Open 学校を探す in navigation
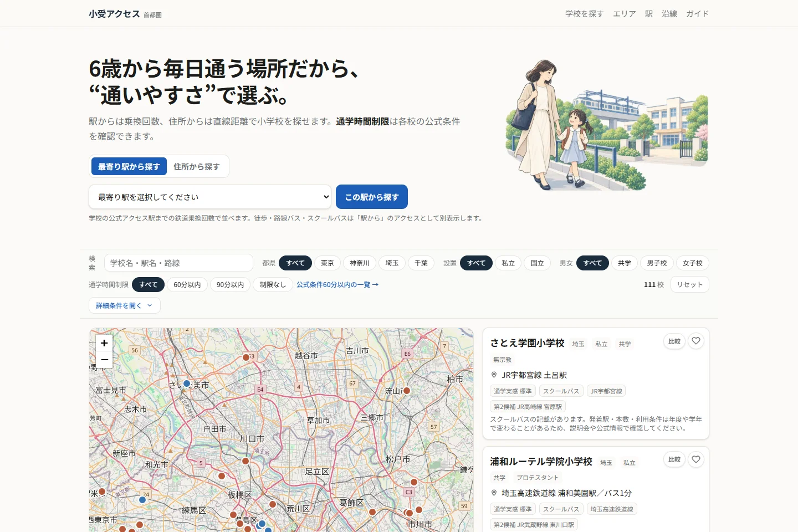 tap(585, 14)
